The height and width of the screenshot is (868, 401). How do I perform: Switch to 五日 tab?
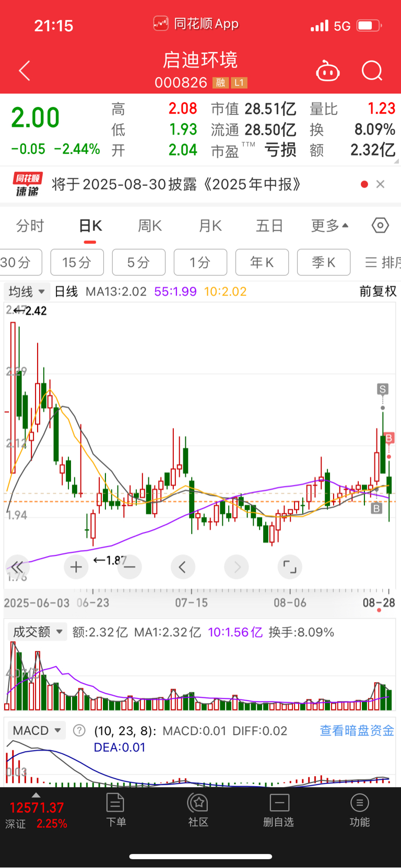(x=269, y=226)
